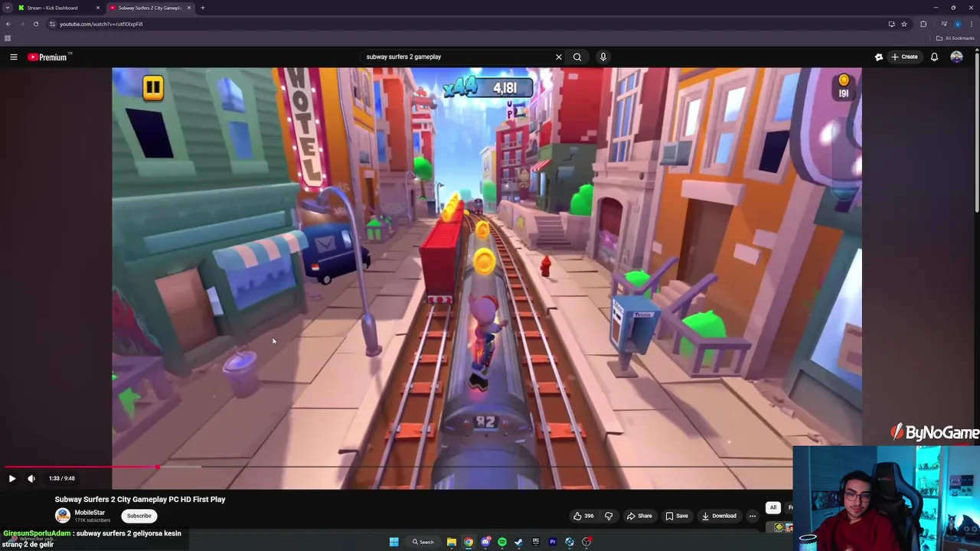Start voice search with the microphone
The height and width of the screenshot is (551, 980).
[603, 57]
